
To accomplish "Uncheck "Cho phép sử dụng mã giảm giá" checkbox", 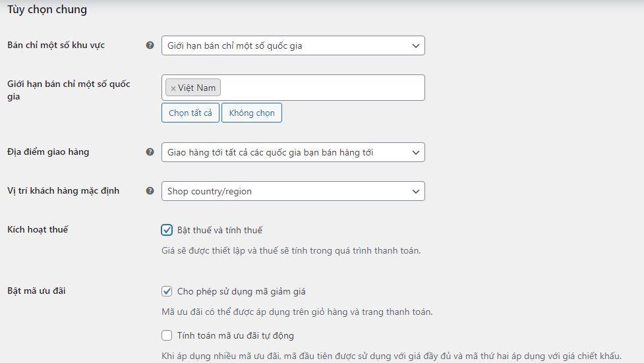I will [167, 291].
